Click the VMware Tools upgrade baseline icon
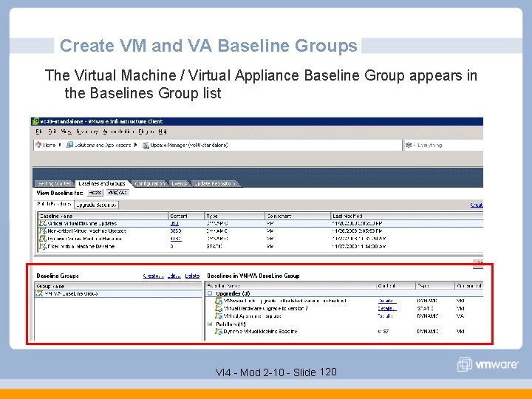The image size is (532, 399). pyautogui.click(x=219, y=301)
